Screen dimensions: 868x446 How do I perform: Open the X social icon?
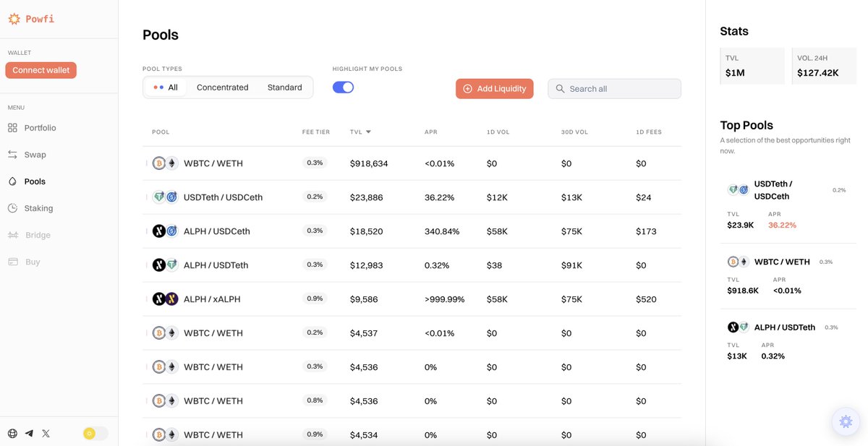click(x=46, y=434)
